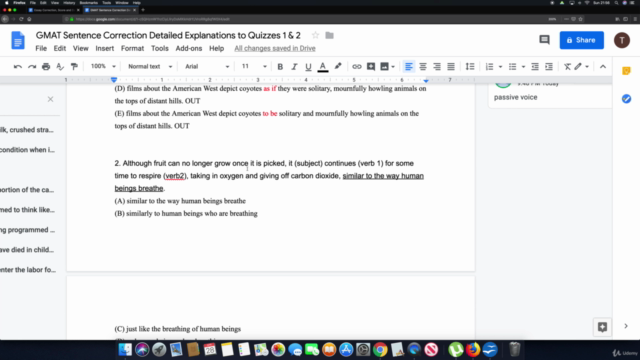The width and height of the screenshot is (640, 360).
Task: Open the line spacing options
Action: pyautogui.click(x=470, y=67)
